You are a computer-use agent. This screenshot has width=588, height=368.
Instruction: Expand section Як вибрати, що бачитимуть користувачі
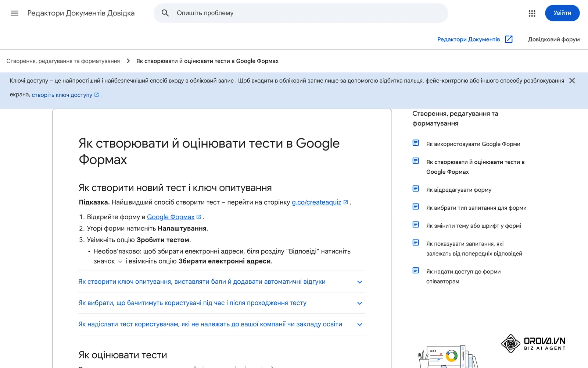[x=222, y=303]
